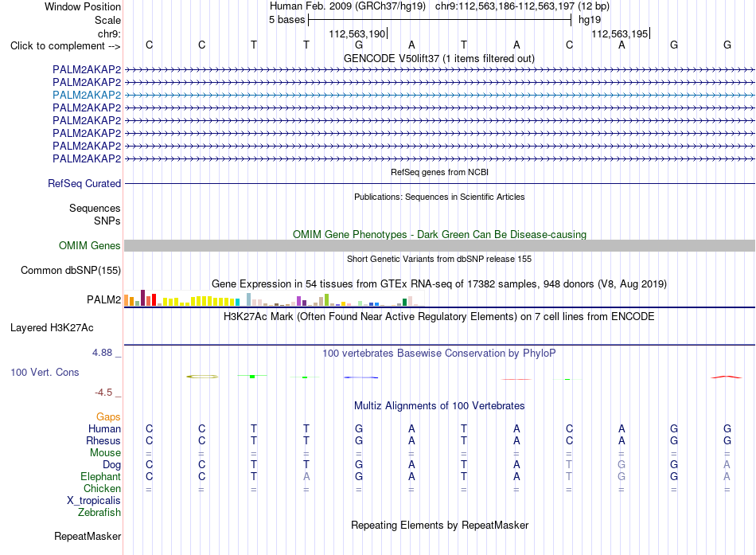Click the faded G in Dog alignment row
Viewport: 756px width, 555px height.
click(622, 464)
